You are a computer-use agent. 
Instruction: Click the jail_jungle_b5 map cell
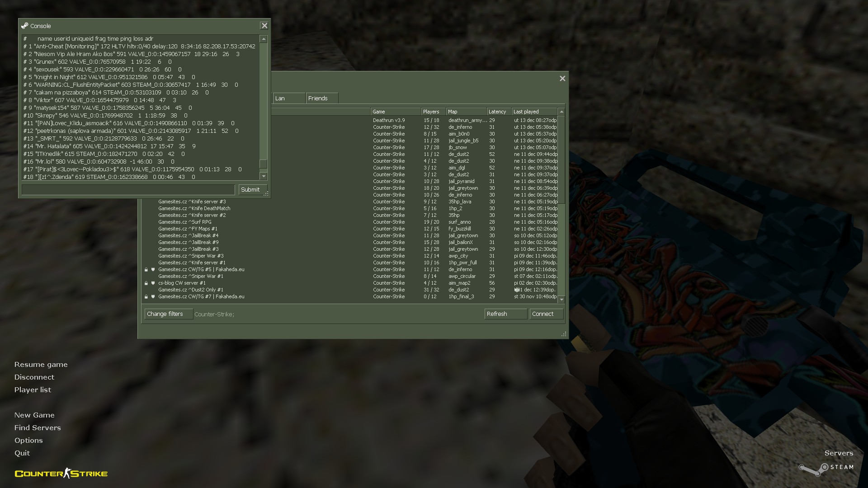pos(463,141)
